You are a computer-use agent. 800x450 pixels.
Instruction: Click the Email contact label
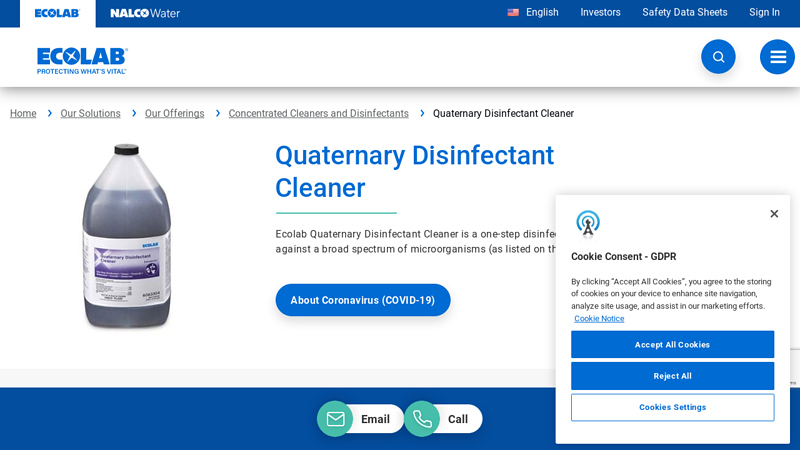[x=375, y=419]
